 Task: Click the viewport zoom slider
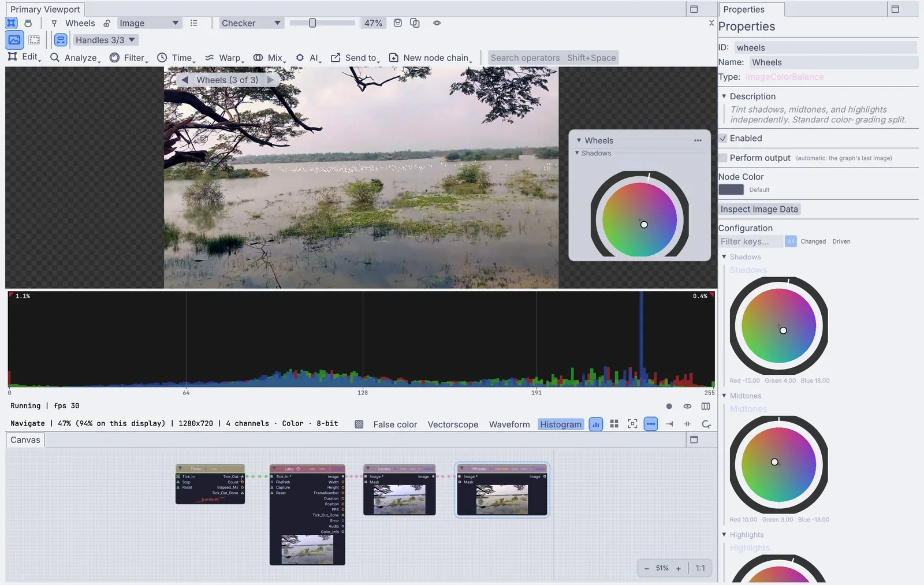[x=322, y=23]
